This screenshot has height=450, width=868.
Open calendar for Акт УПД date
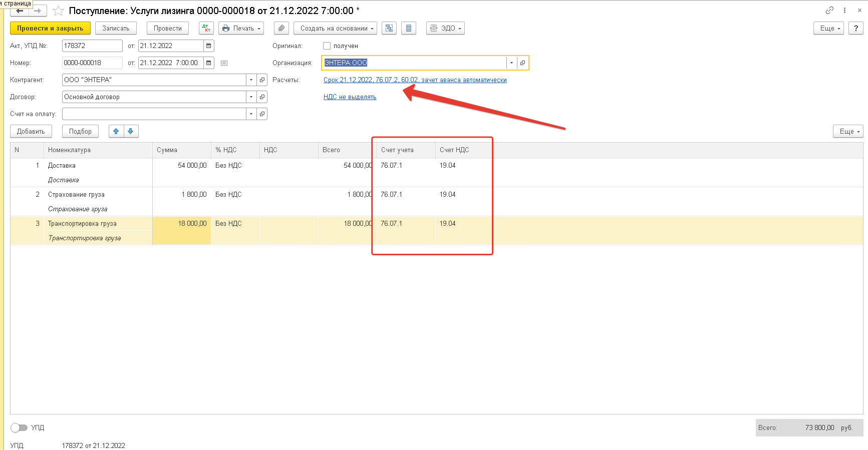[209, 46]
